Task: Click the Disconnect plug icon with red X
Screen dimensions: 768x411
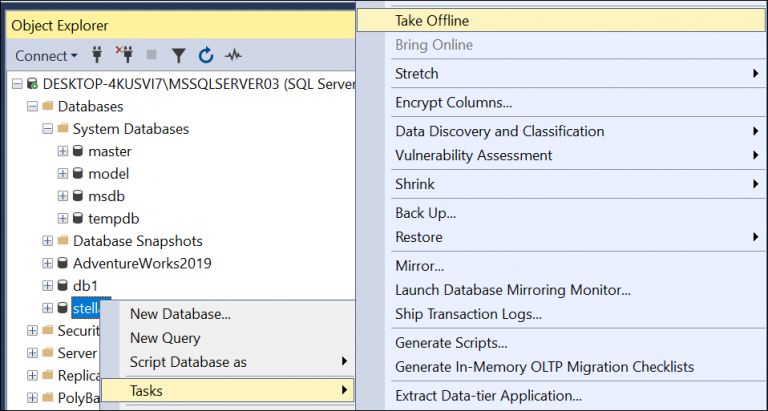Action: [x=125, y=55]
